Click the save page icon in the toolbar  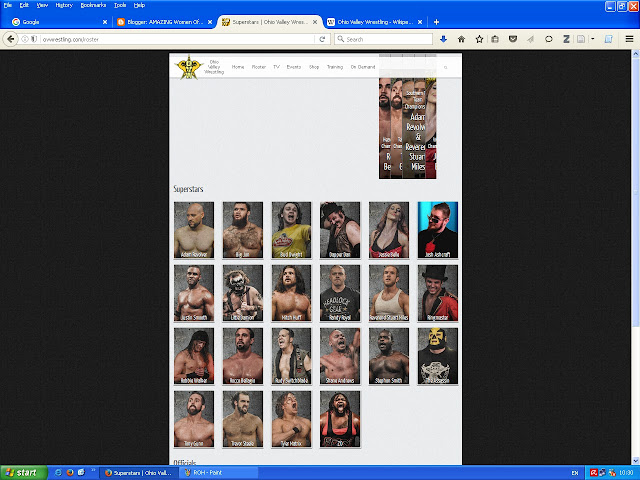point(581,39)
